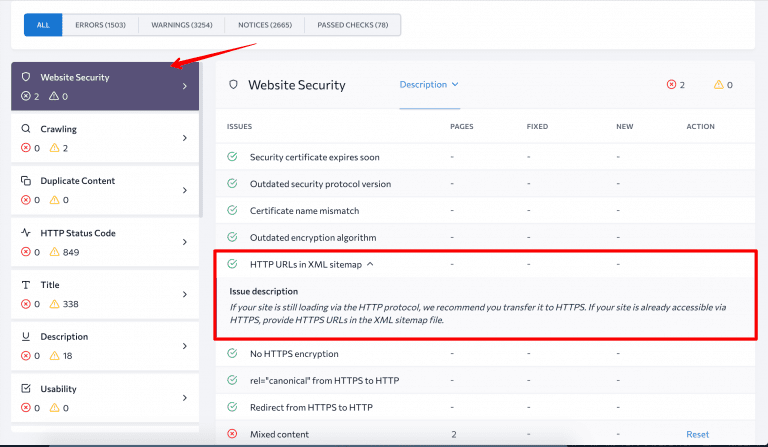Open the Description dropdown in header
Viewport: 768px width, 447px height.
click(x=428, y=85)
